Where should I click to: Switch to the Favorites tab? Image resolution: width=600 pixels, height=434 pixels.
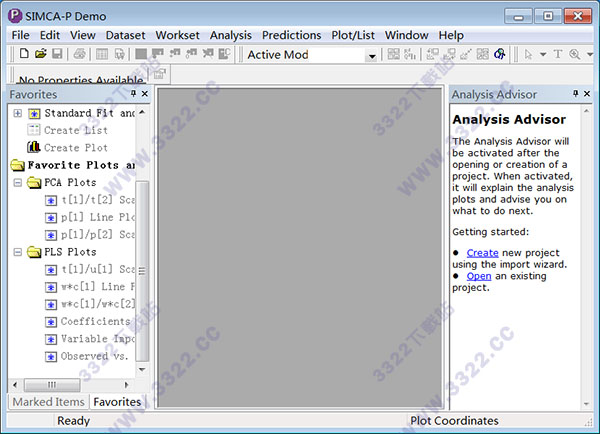coord(117,402)
